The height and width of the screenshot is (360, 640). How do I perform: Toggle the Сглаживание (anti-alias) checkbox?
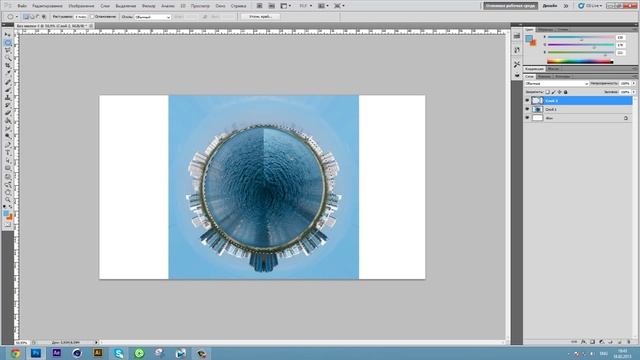click(x=92, y=17)
